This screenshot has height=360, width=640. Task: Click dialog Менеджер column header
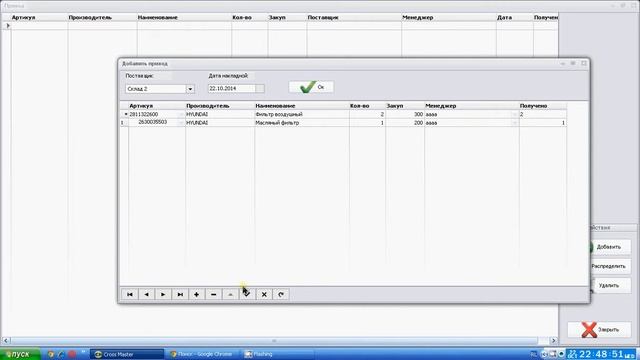471,106
